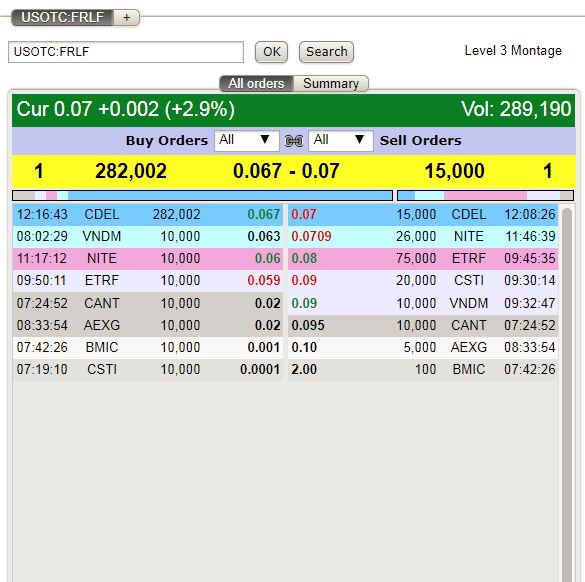Select CANT sell order at 0.095

tap(423, 325)
